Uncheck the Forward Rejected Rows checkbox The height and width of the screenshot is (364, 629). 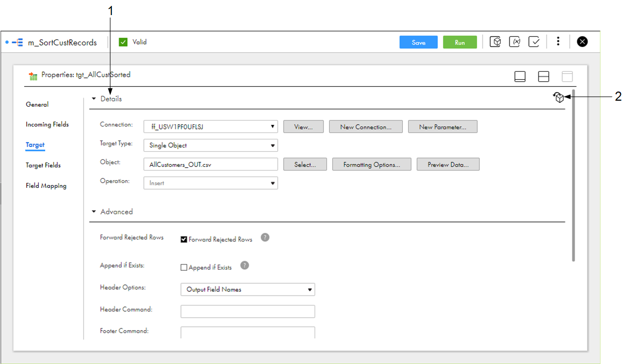pyautogui.click(x=184, y=239)
